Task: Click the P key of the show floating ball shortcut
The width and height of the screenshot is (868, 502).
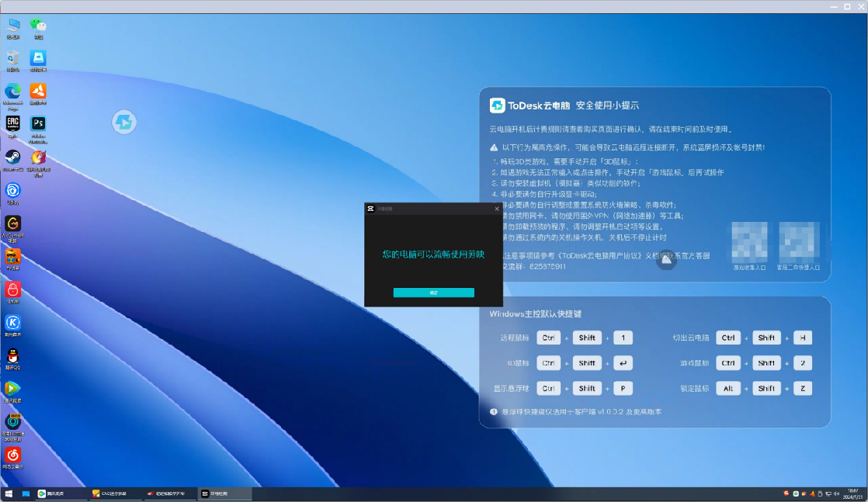Action: tap(623, 389)
